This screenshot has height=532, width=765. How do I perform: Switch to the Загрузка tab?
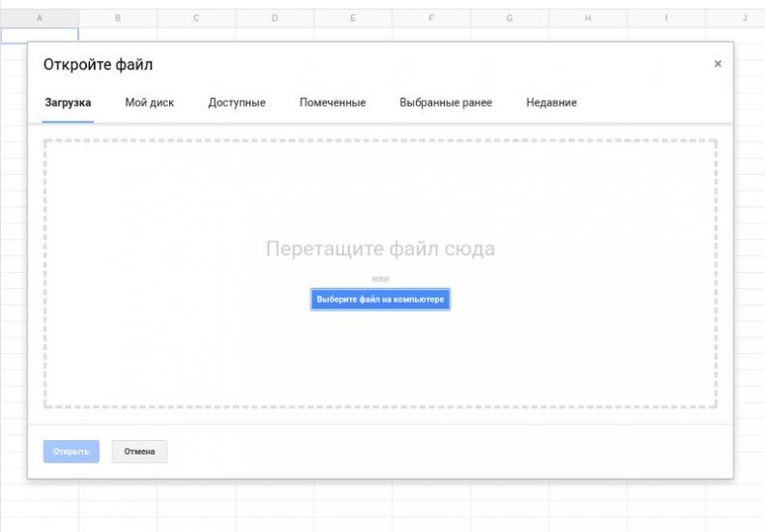68,103
